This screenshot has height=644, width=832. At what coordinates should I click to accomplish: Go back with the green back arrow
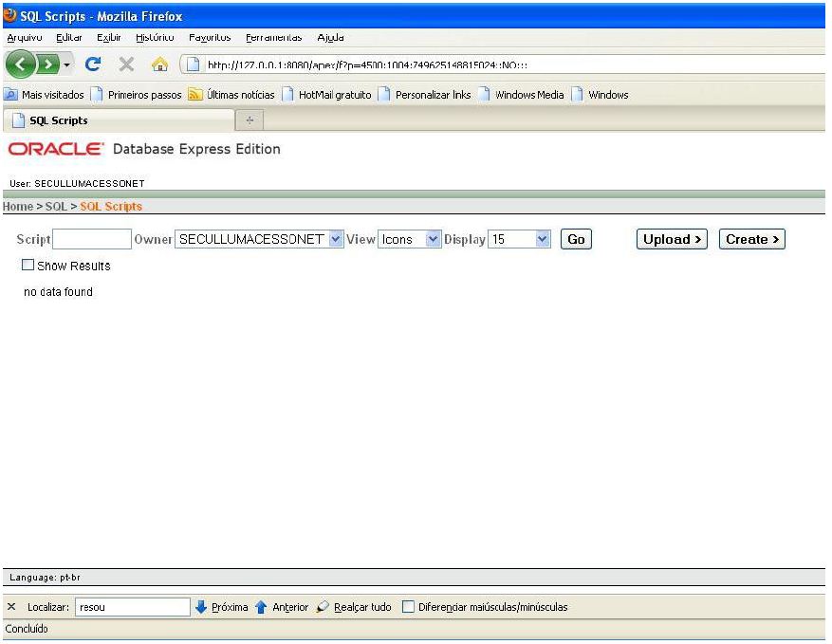(x=20, y=64)
